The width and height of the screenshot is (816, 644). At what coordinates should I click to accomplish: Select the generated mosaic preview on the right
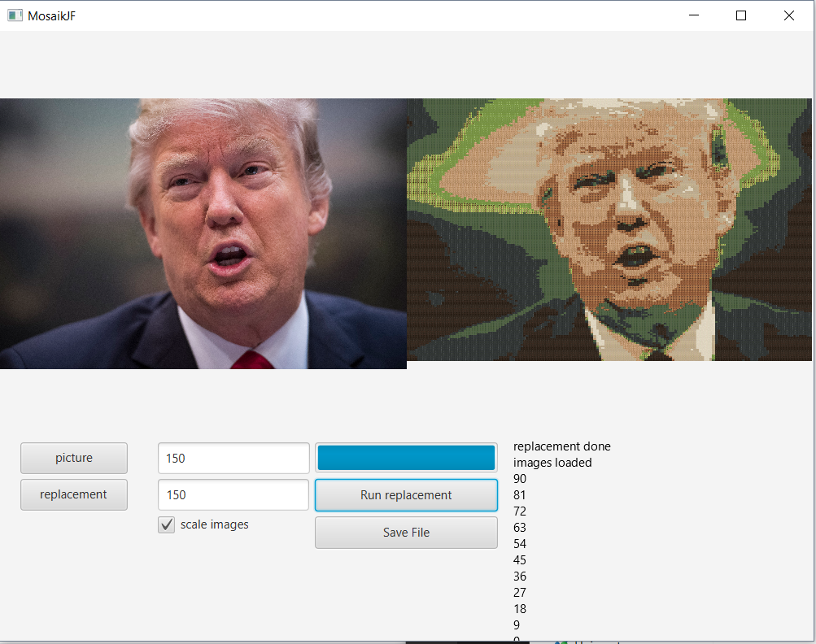[609, 229]
